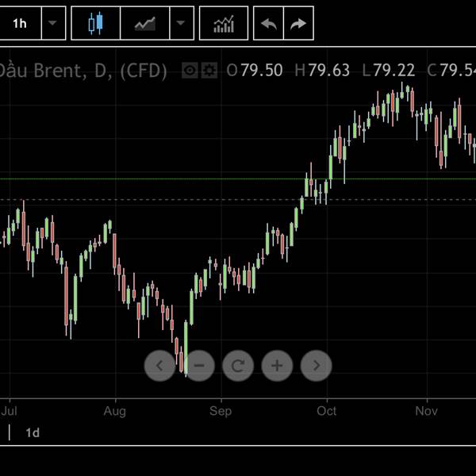
Task: Expand the chart style dropdown arrow
Action: pos(182,23)
